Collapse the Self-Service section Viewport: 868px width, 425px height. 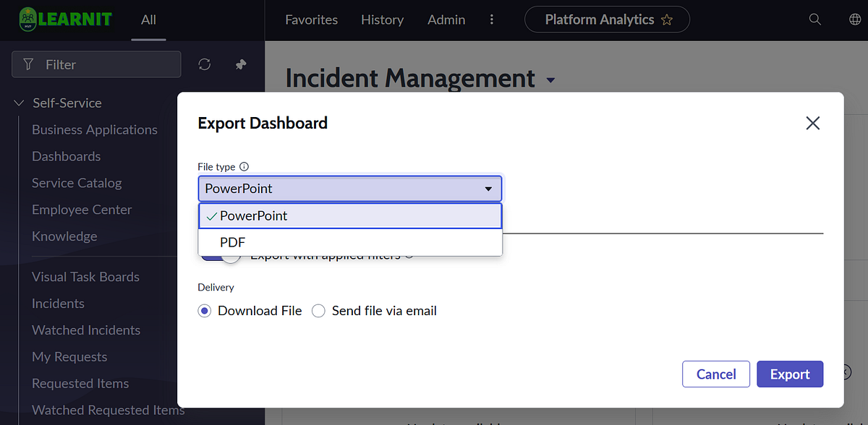pyautogui.click(x=18, y=103)
